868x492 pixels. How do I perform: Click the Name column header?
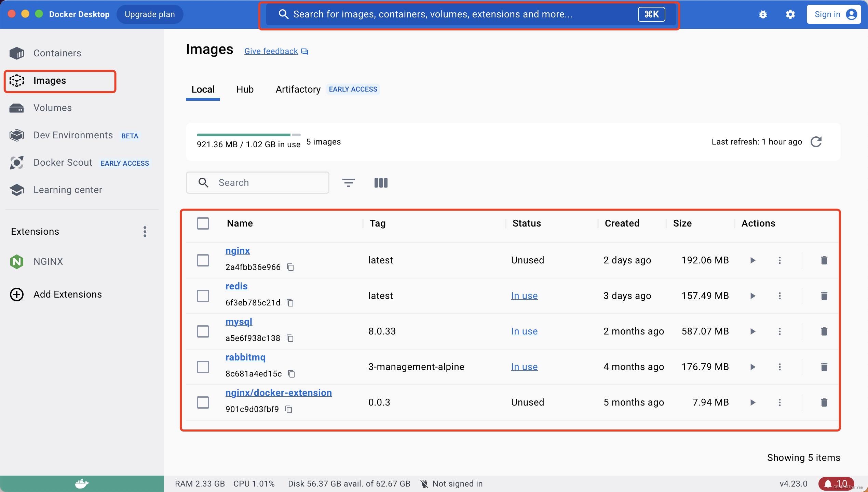(240, 223)
